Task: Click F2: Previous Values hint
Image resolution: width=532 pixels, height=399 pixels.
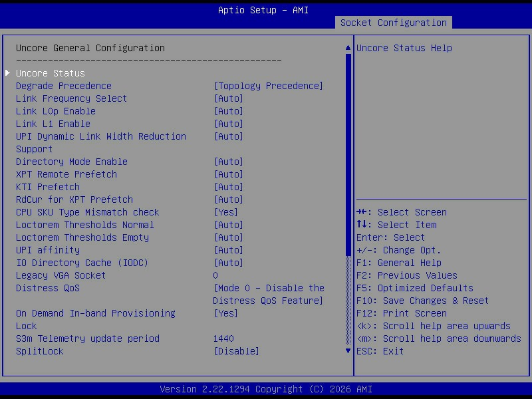Action: pos(407,275)
